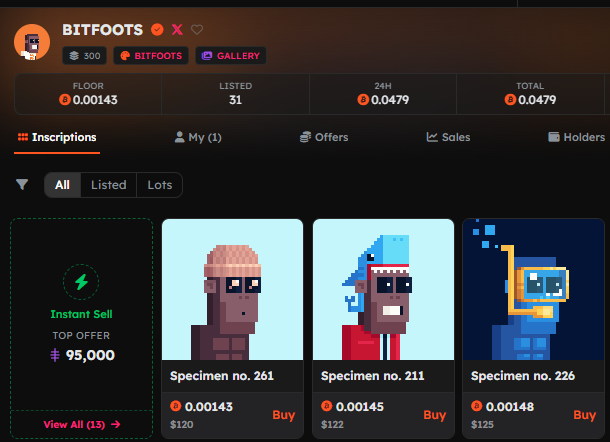Click the LISTED count 31
610x442 pixels.
pos(235,100)
